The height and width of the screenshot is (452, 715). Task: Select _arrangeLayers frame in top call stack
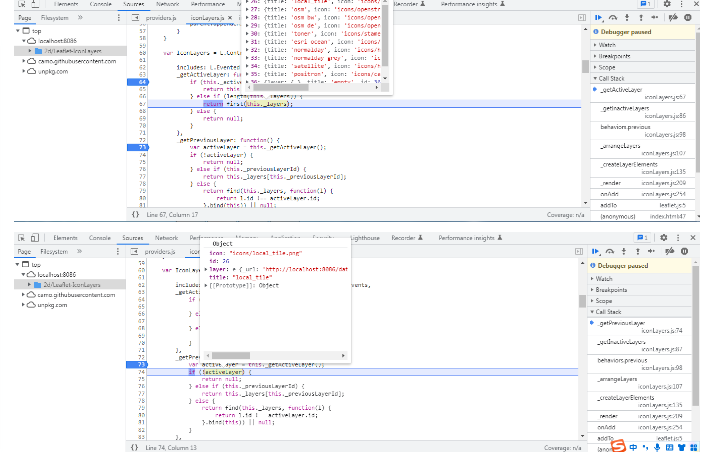pos(643,149)
